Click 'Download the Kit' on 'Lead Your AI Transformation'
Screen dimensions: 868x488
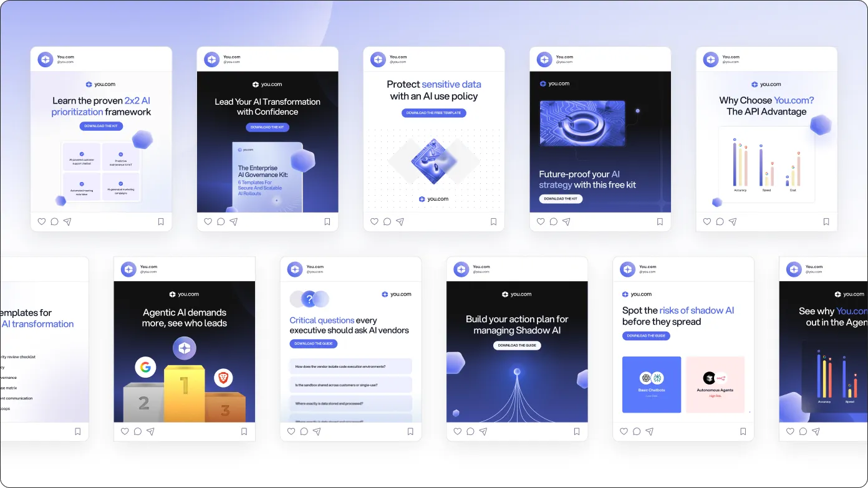[268, 127]
